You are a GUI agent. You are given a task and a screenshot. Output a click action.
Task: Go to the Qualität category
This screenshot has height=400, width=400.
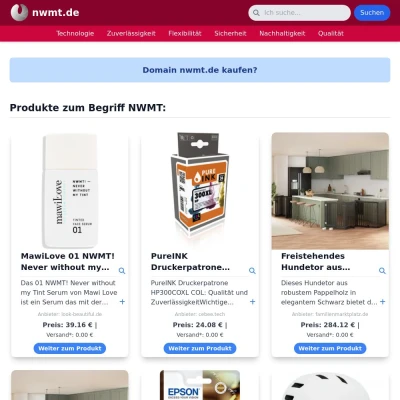[331, 33]
